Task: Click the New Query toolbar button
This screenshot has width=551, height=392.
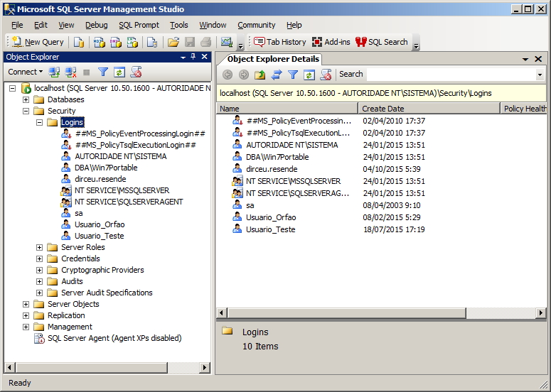Action: click(38, 42)
